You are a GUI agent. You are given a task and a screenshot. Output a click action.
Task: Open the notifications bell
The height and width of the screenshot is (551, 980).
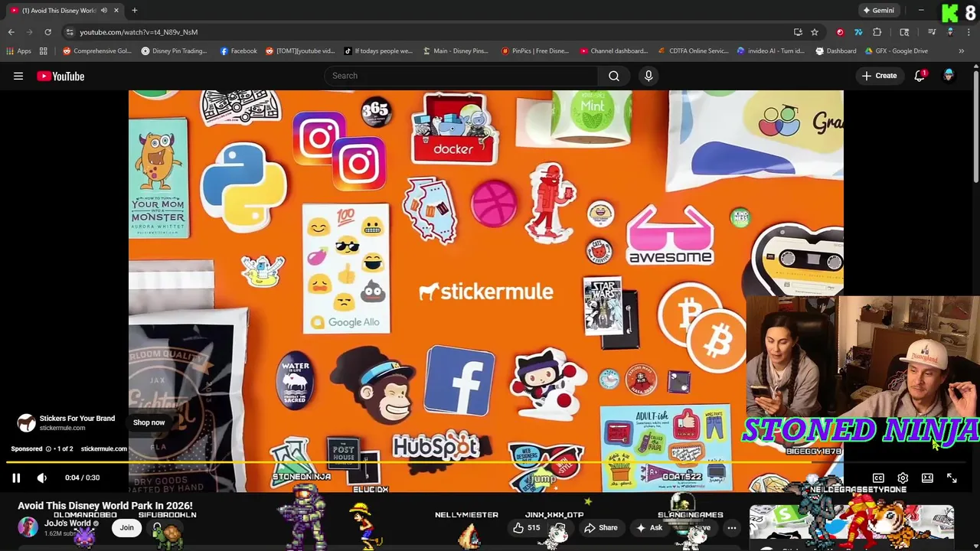(x=920, y=76)
